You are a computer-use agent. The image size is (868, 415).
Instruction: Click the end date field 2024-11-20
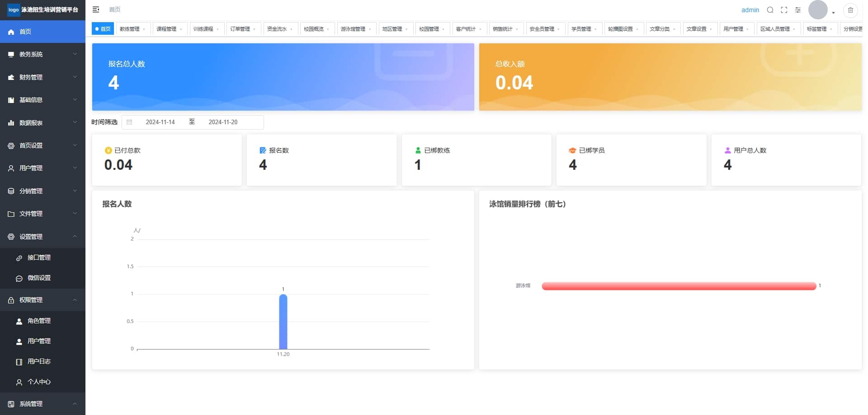(223, 122)
